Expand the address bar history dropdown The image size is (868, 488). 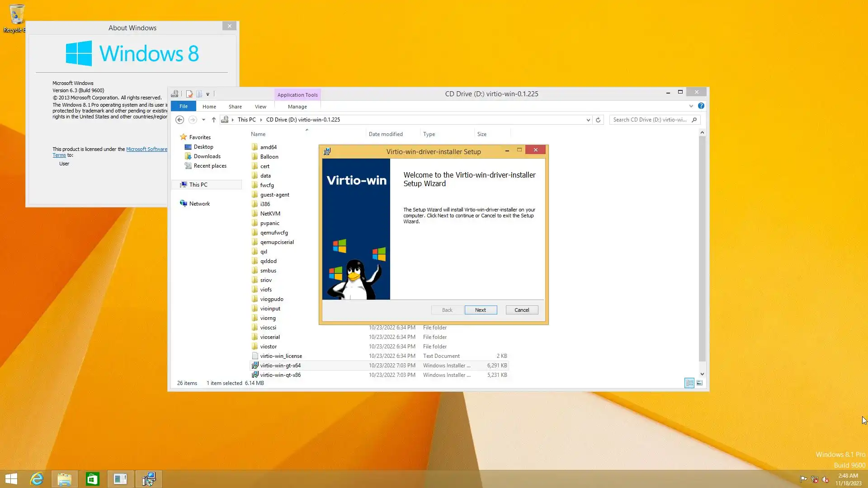click(x=588, y=120)
